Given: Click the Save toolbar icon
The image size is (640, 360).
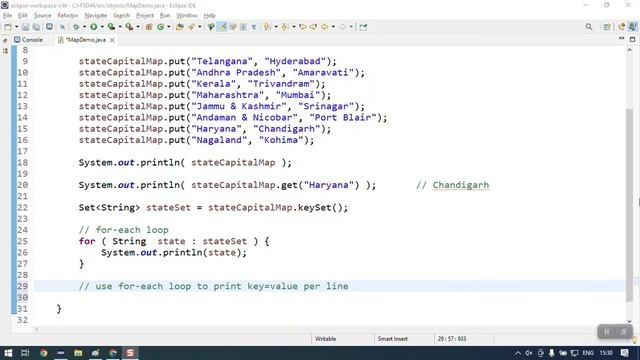Looking at the screenshot, I should pos(25,27).
